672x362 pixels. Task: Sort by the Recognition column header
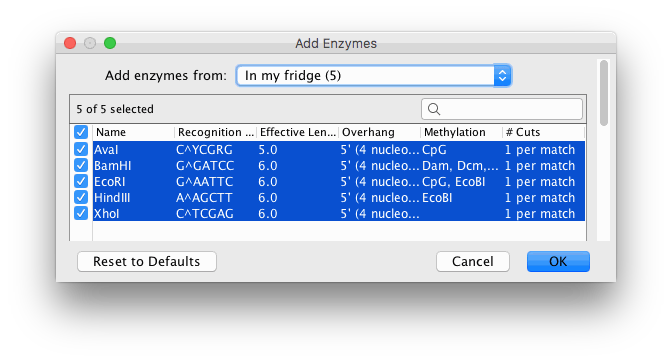coord(216,132)
